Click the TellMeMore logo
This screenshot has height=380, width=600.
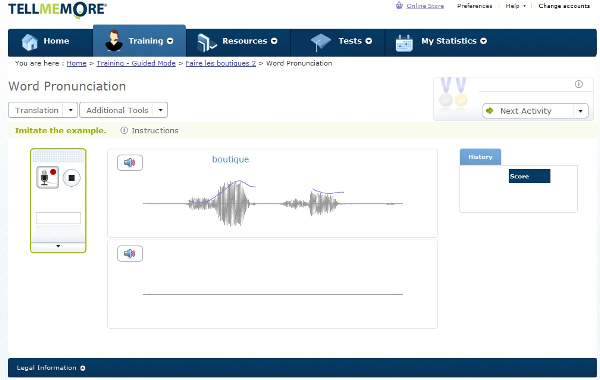pyautogui.click(x=57, y=10)
